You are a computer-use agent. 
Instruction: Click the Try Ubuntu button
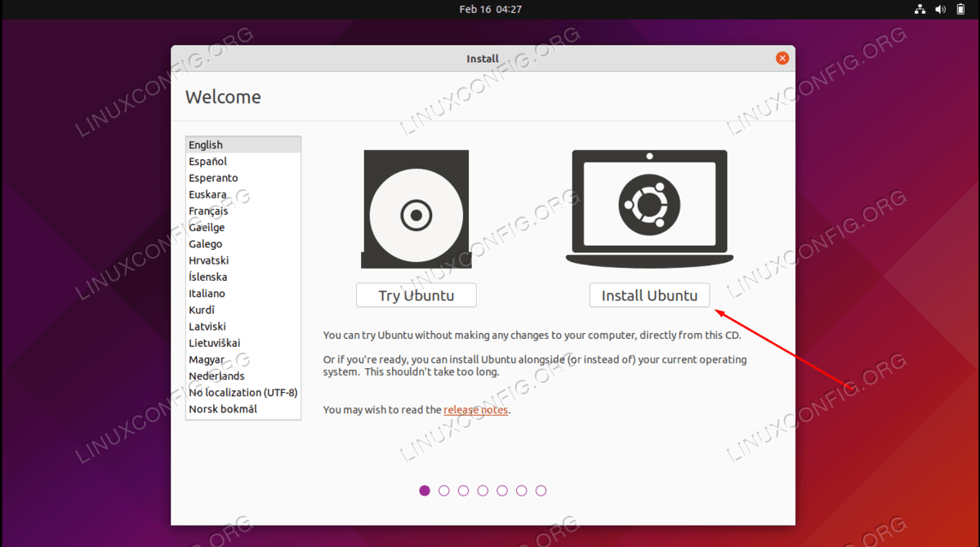(416, 296)
